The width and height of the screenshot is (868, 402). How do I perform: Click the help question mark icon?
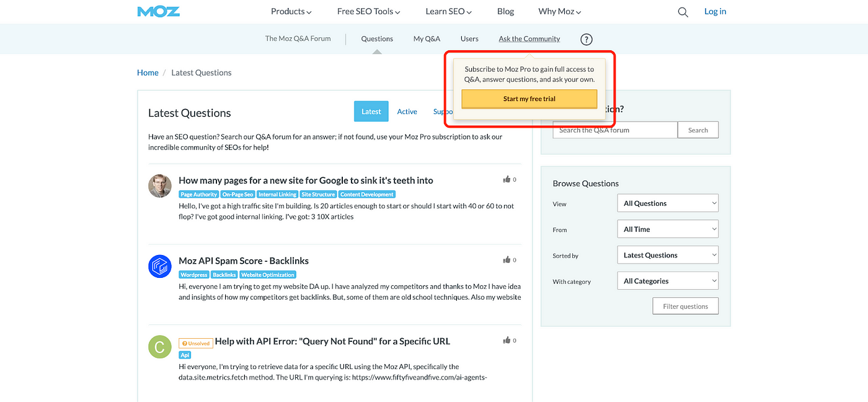click(586, 39)
